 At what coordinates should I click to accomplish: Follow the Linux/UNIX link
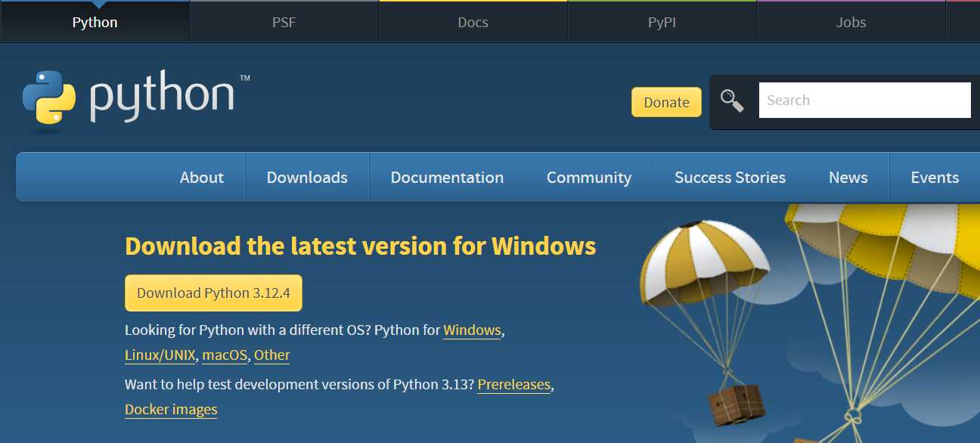[160, 355]
